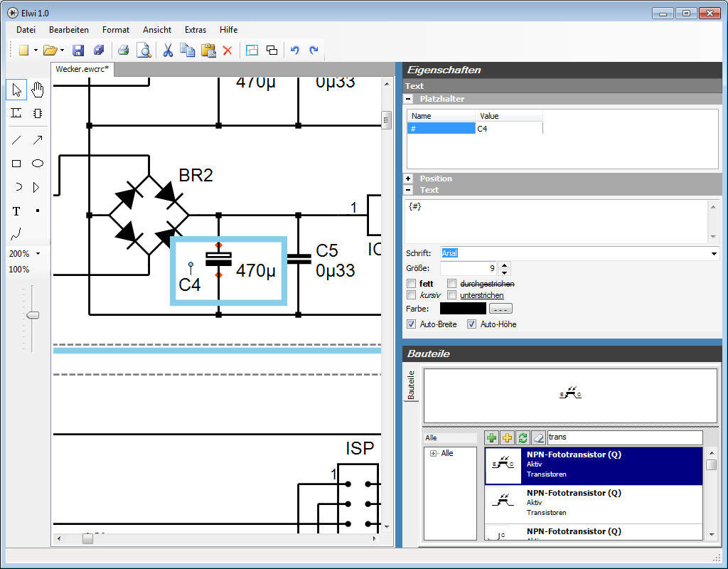Image resolution: width=728 pixels, height=569 pixels.
Task: Select the ellipse tool
Action: [x=38, y=163]
